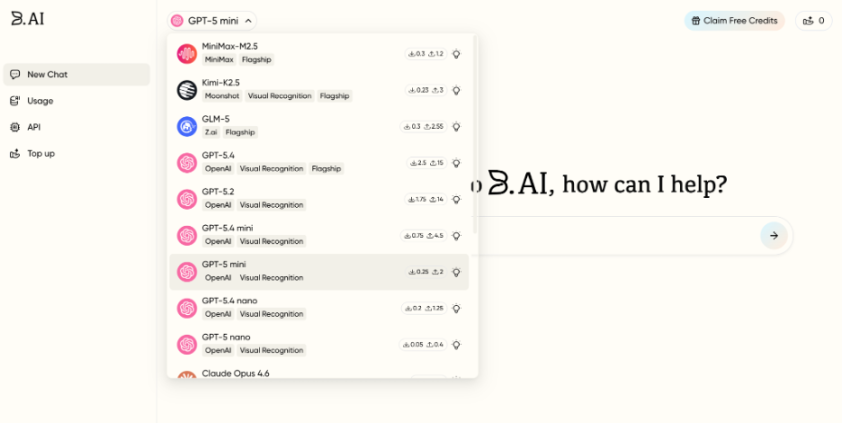The height and width of the screenshot is (423, 842).
Task: Open the Top up page
Action: [41, 154]
